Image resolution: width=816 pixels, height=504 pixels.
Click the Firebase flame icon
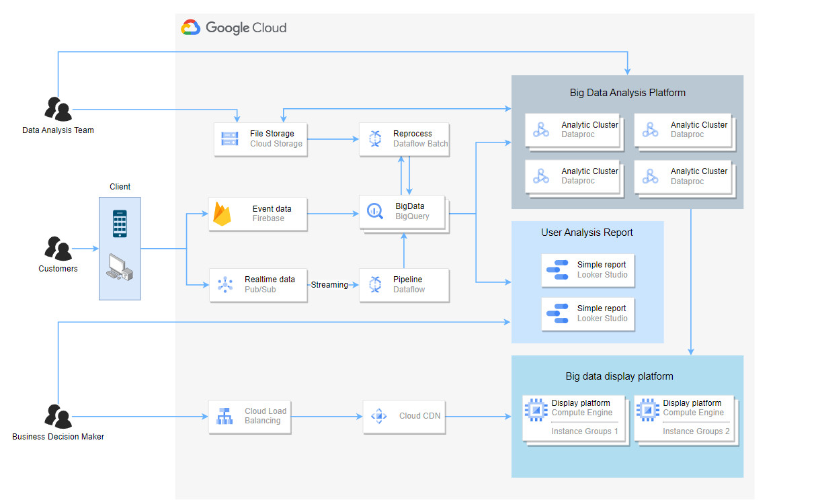pos(222,214)
